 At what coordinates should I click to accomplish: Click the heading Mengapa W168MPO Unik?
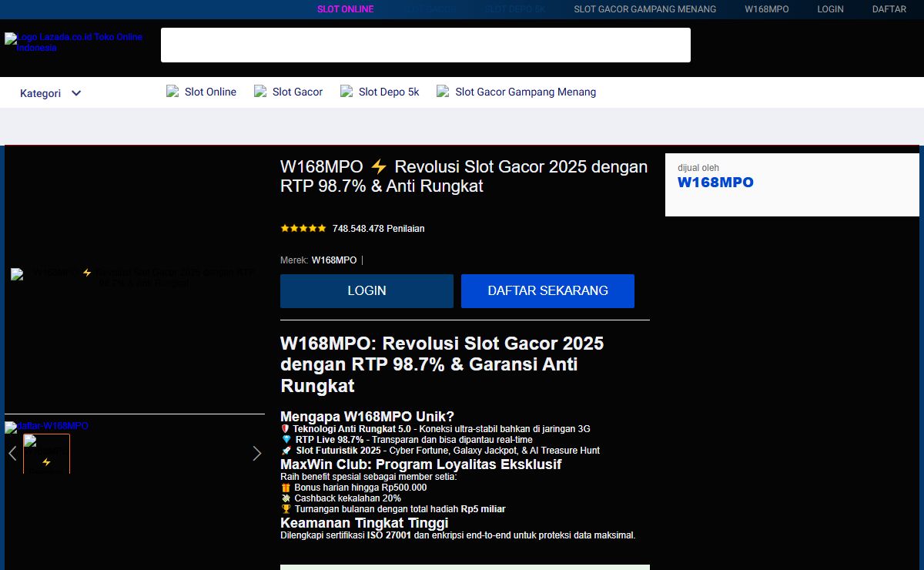tap(367, 417)
